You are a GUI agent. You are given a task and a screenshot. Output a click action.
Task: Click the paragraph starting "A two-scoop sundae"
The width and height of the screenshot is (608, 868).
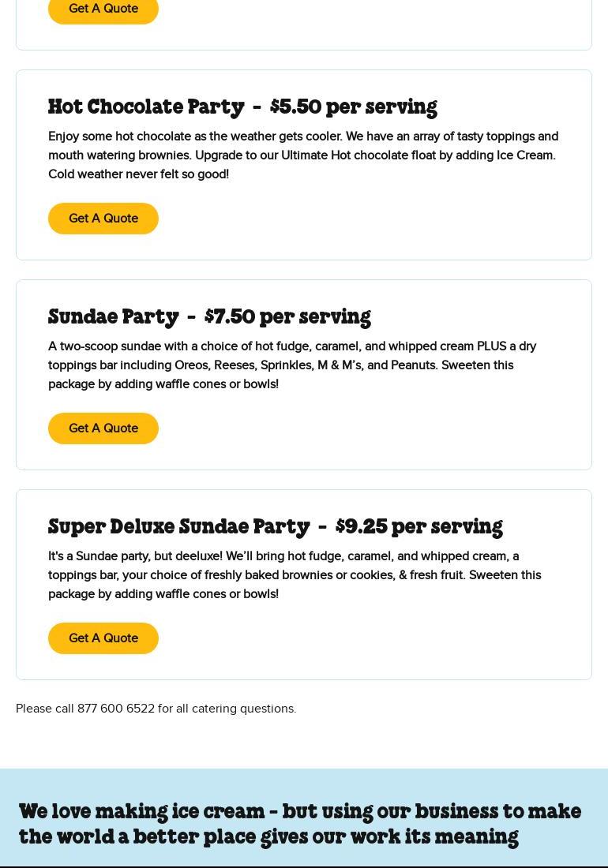[292, 365]
